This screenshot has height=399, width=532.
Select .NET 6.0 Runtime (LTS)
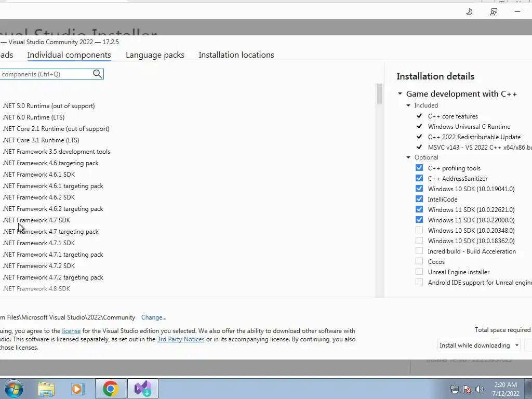tap(34, 117)
